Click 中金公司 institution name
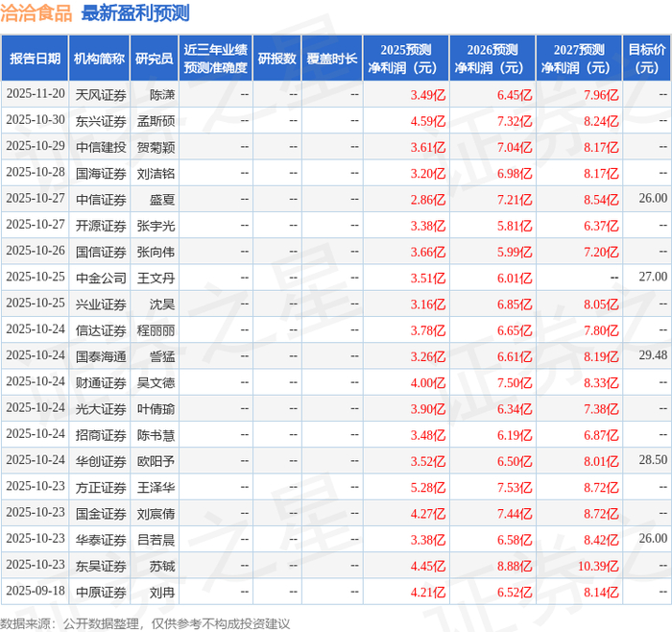Screen dimensions: 672x632 [x=101, y=278]
